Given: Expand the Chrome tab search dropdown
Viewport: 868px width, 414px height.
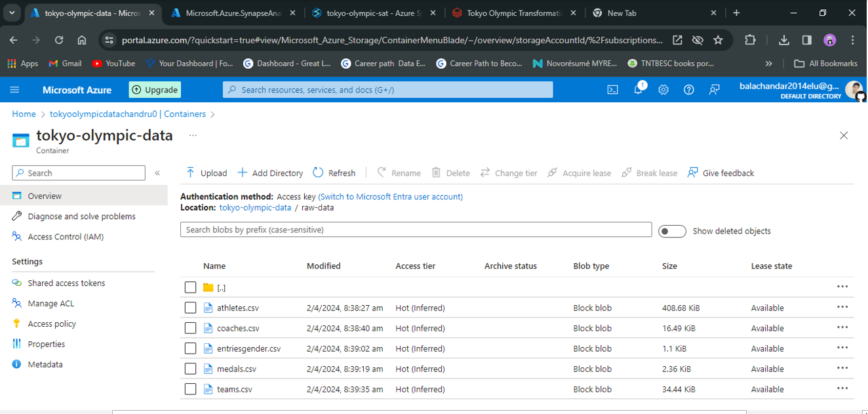Looking at the screenshot, I should [11, 12].
